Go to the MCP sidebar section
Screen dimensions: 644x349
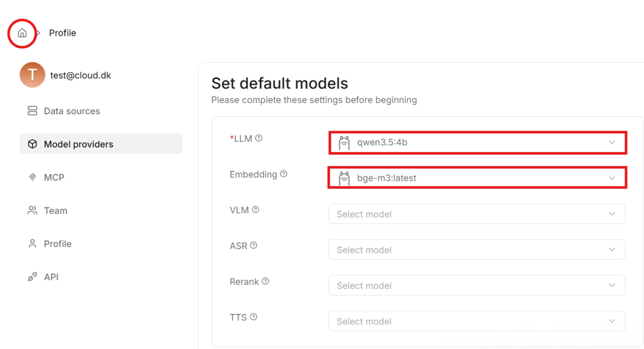[x=54, y=178]
